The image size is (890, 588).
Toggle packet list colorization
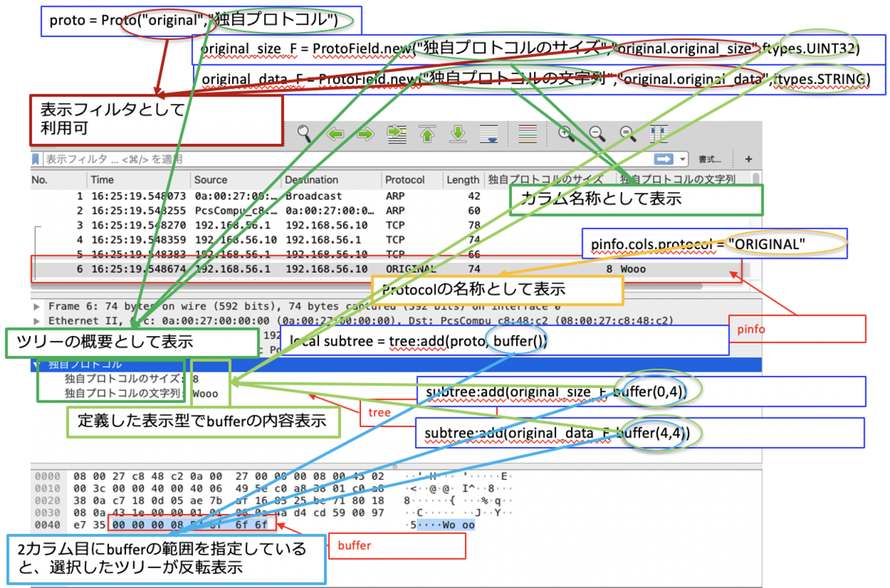tap(527, 134)
